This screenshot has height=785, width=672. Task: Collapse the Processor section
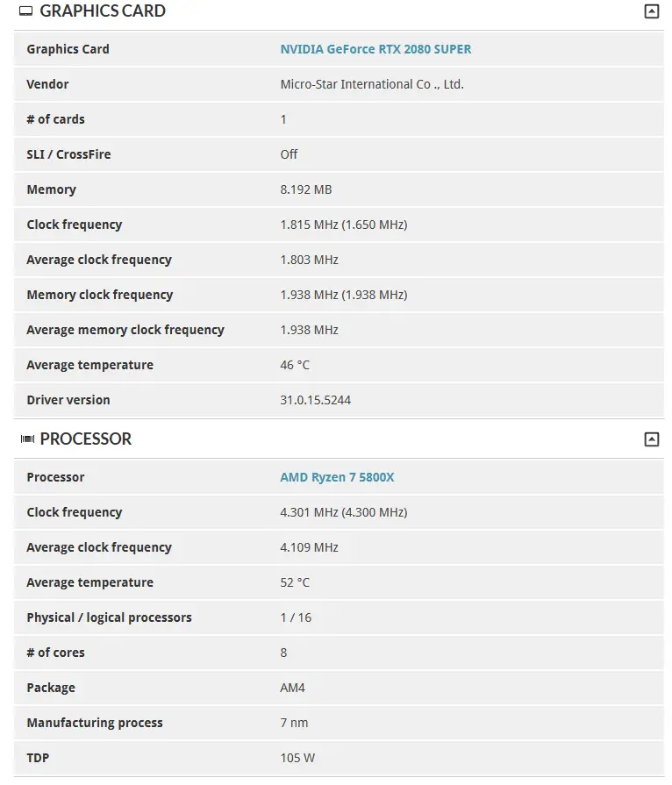[651, 439]
